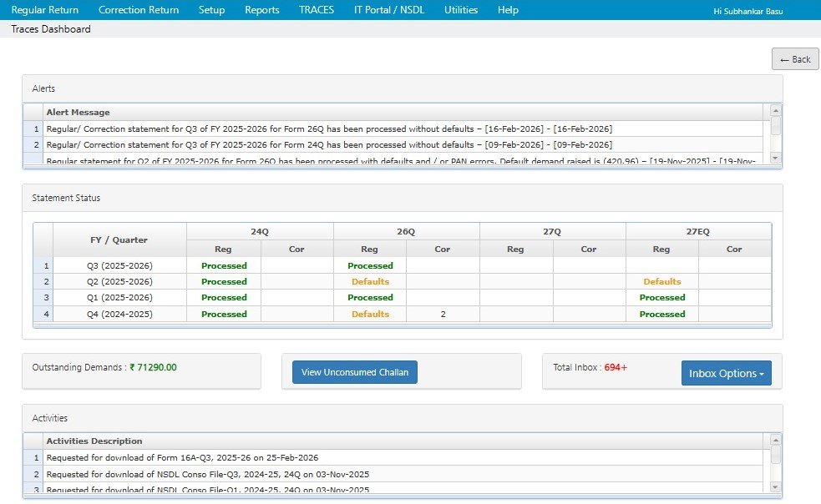Open the Reports menu
This screenshot has width=821, height=504.
click(x=261, y=9)
